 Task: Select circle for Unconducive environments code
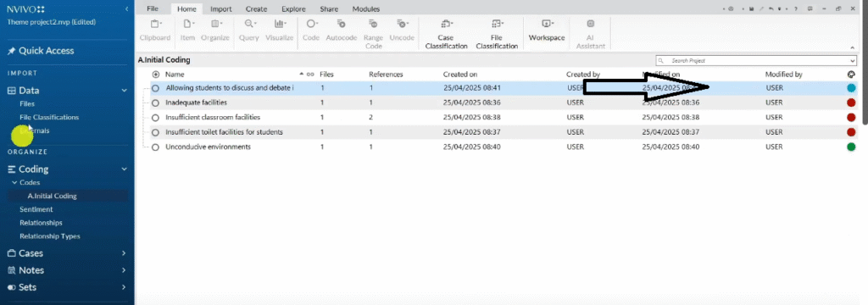[156, 147]
